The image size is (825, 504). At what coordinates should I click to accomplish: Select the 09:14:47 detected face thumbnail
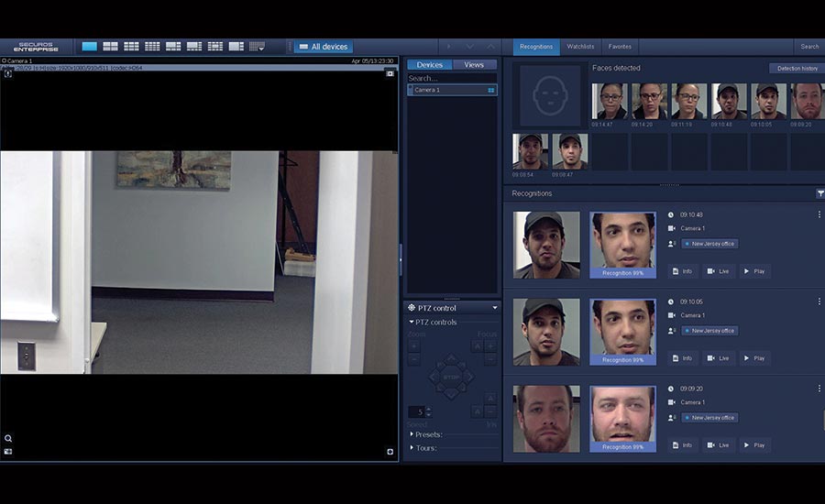pyautogui.click(x=609, y=101)
